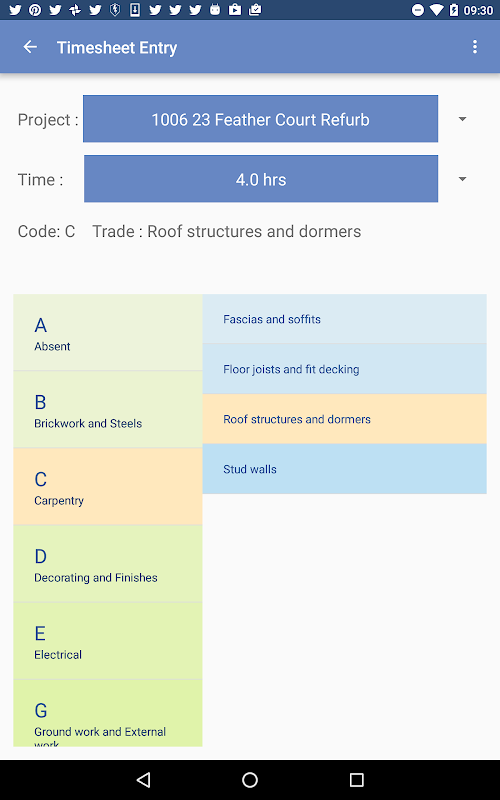
Task: Tap the back arrow in the header
Action: tap(30, 47)
